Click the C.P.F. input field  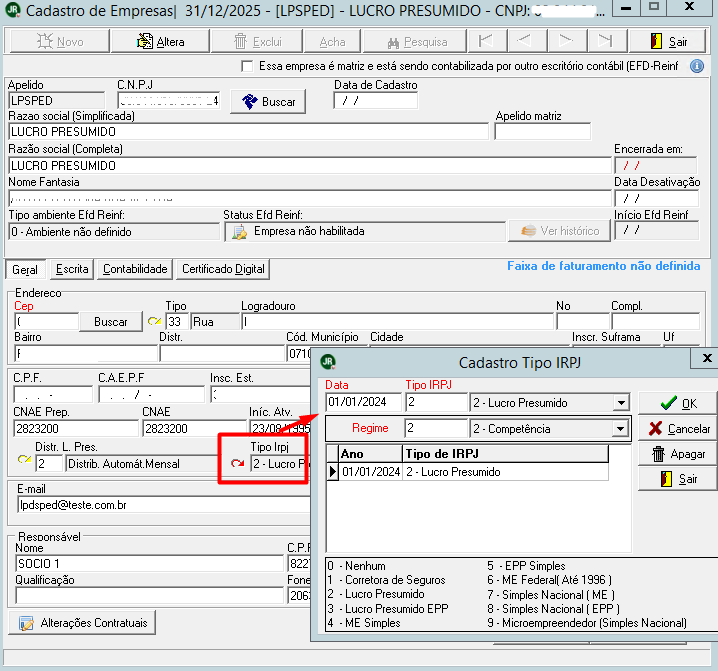[53, 394]
